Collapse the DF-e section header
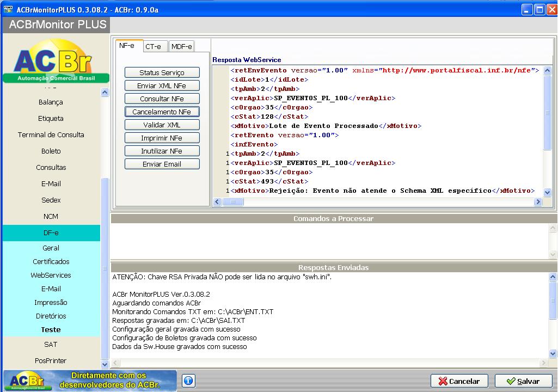The height and width of the screenshot is (392, 558). (51, 233)
